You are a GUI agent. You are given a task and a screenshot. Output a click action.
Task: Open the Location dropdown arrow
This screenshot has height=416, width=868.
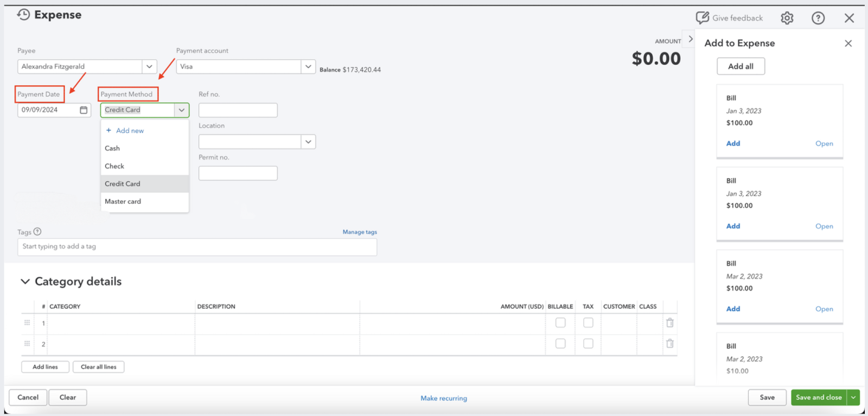(x=308, y=142)
